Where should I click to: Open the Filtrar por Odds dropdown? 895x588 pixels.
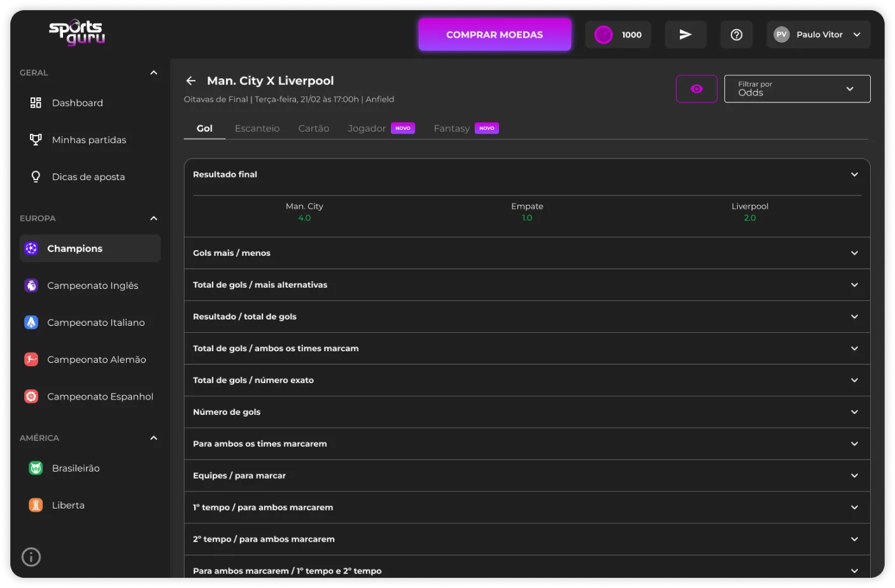click(x=797, y=89)
